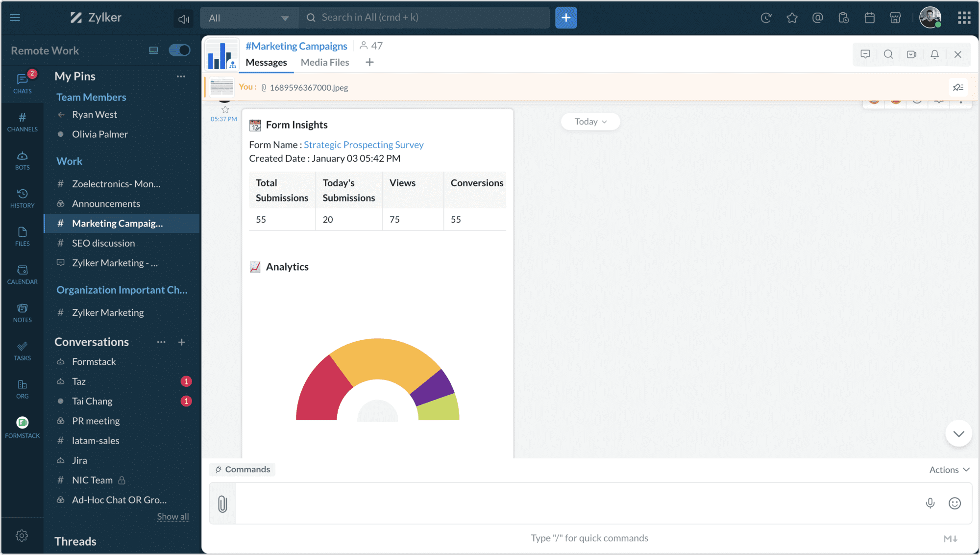Open the Notes sidebar icon
This screenshot has width=980, height=555.
pyautogui.click(x=22, y=313)
